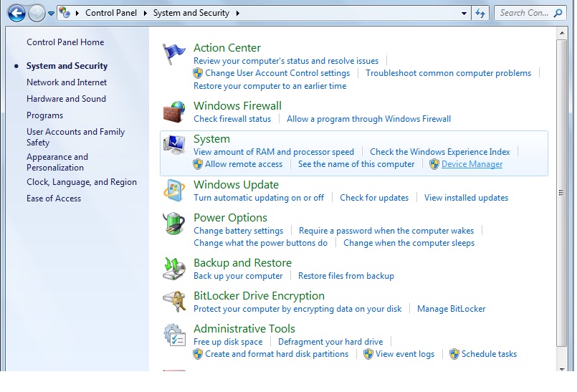
Task: Expand the root arrow before Control Panel breadcrumb
Action: pyautogui.click(x=77, y=13)
